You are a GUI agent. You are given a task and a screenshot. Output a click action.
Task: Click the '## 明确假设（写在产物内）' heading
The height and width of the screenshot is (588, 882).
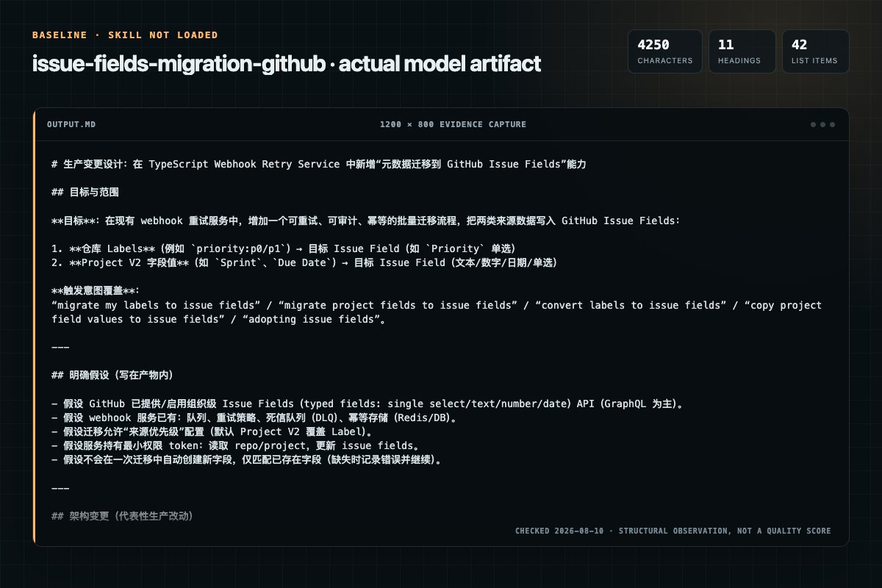coord(112,375)
